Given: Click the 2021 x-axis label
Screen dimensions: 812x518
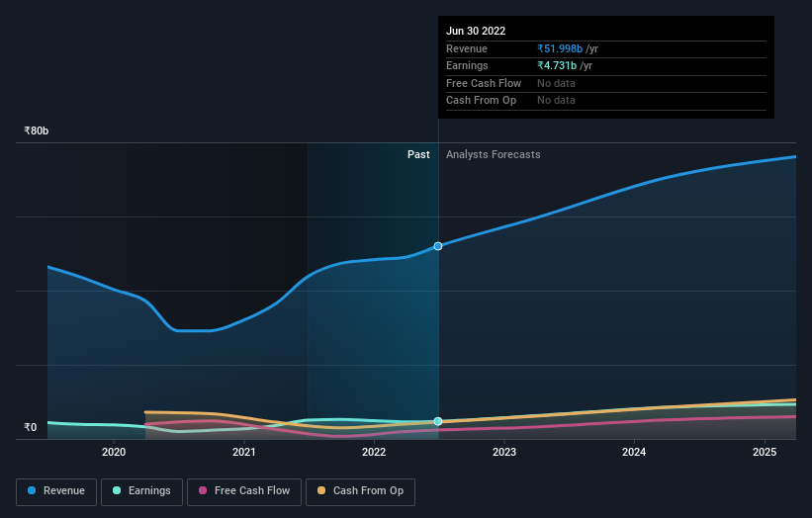Looking at the screenshot, I should (x=244, y=453).
